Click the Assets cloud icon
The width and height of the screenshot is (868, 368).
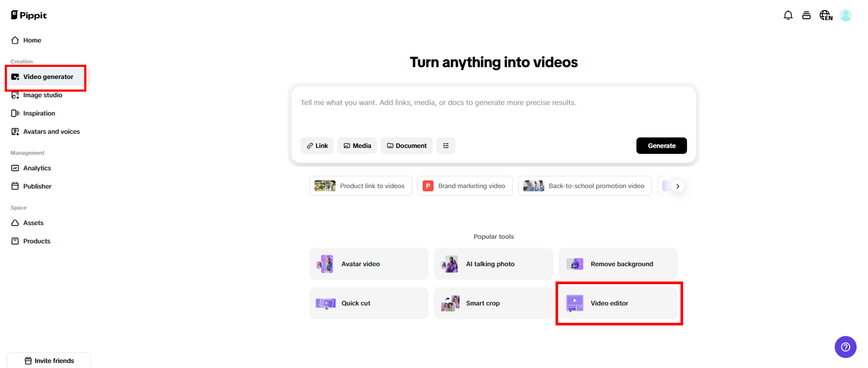click(15, 223)
